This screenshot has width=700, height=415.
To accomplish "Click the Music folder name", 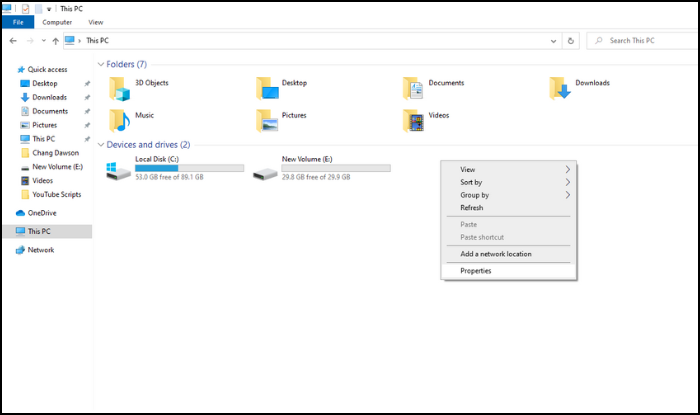I will [x=144, y=115].
